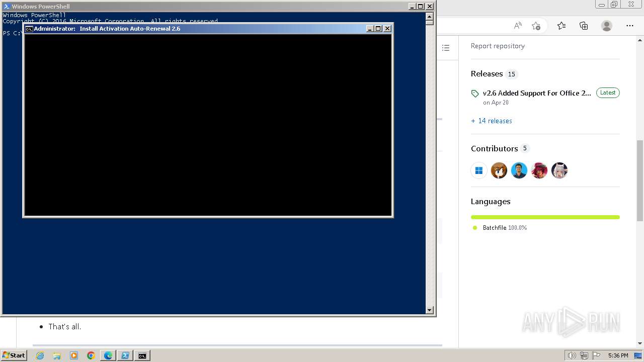The width and height of the screenshot is (644, 362).
Task: Open the Windows-logo contributor avatar
Action: tap(479, 170)
